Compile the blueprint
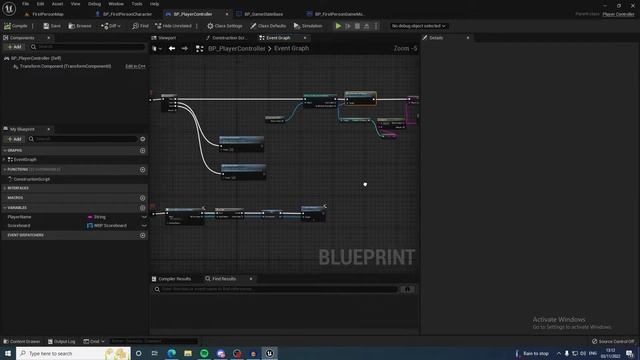 pyautogui.click(x=16, y=26)
